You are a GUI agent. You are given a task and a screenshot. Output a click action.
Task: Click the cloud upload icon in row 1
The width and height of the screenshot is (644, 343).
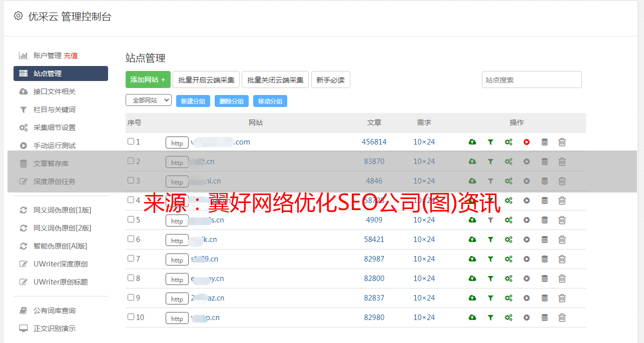[x=472, y=142]
